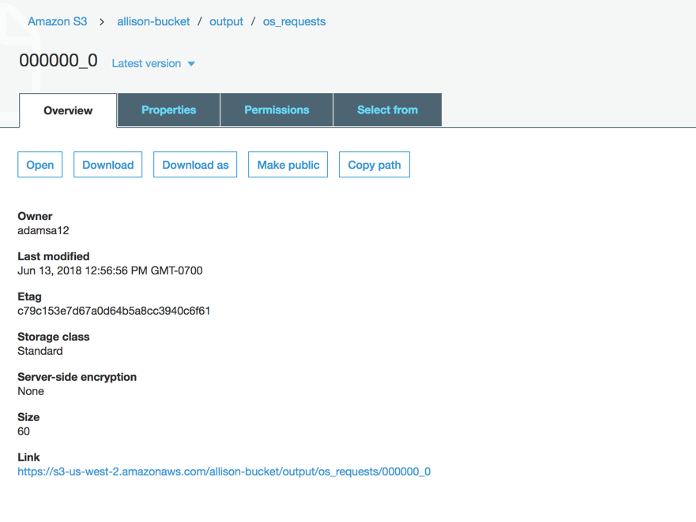Click the owner name adamsa12

click(43, 230)
